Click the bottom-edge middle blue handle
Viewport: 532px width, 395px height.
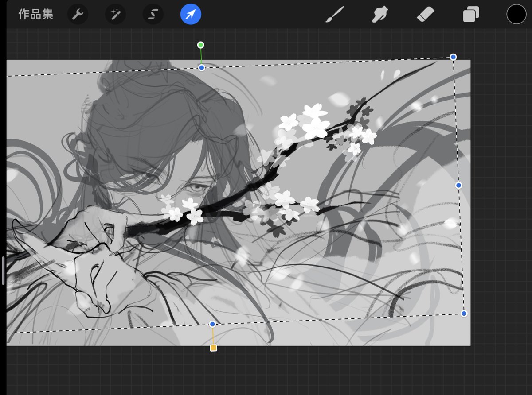(x=212, y=324)
